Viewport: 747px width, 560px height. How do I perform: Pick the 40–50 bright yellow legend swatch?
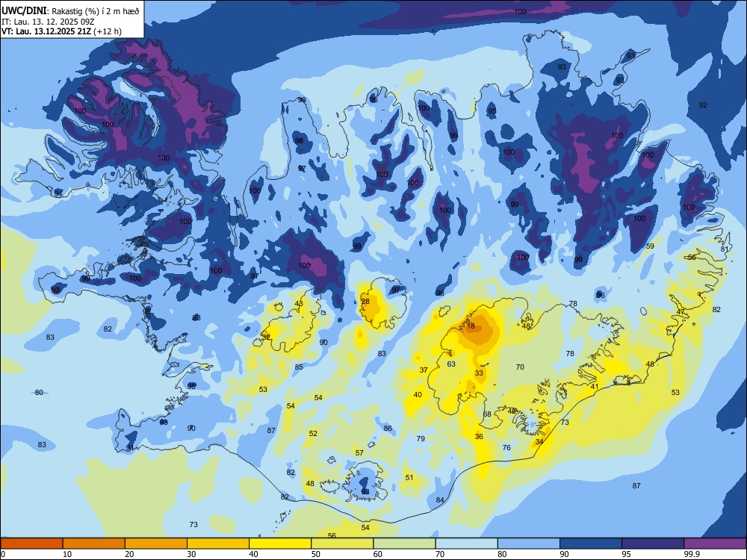[280, 544]
